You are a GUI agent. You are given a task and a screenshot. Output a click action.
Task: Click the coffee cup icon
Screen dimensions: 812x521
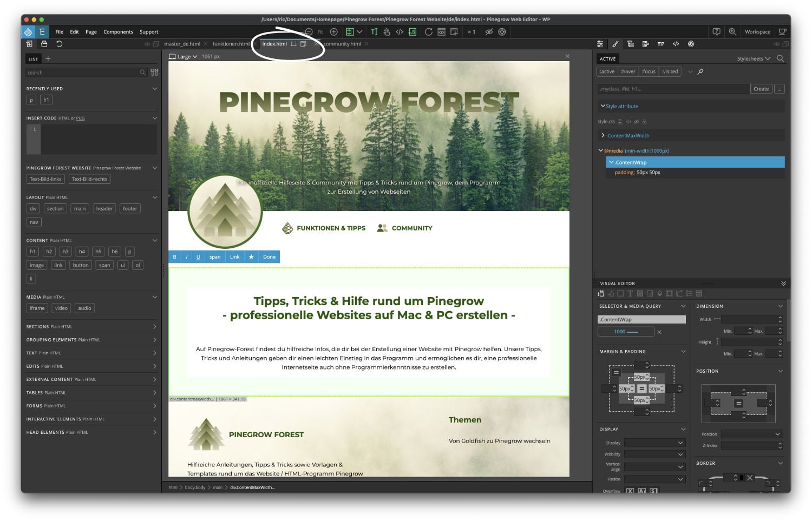(x=782, y=32)
